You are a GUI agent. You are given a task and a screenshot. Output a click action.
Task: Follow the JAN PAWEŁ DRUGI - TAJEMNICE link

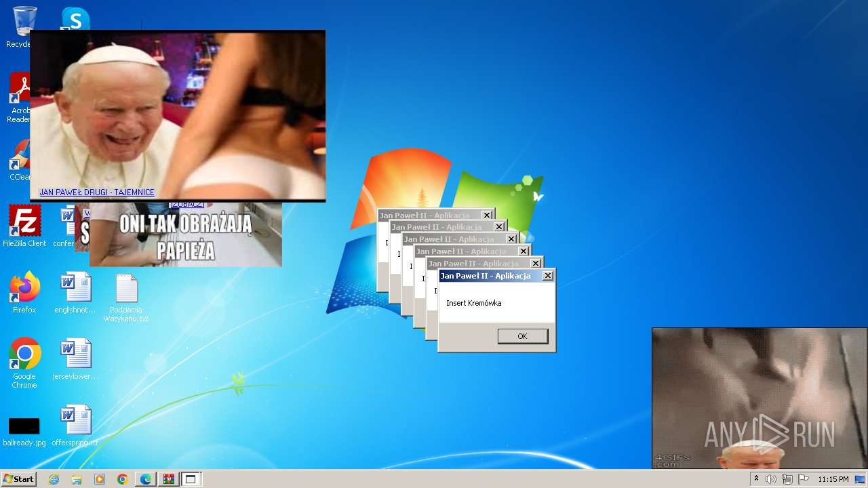coord(97,192)
